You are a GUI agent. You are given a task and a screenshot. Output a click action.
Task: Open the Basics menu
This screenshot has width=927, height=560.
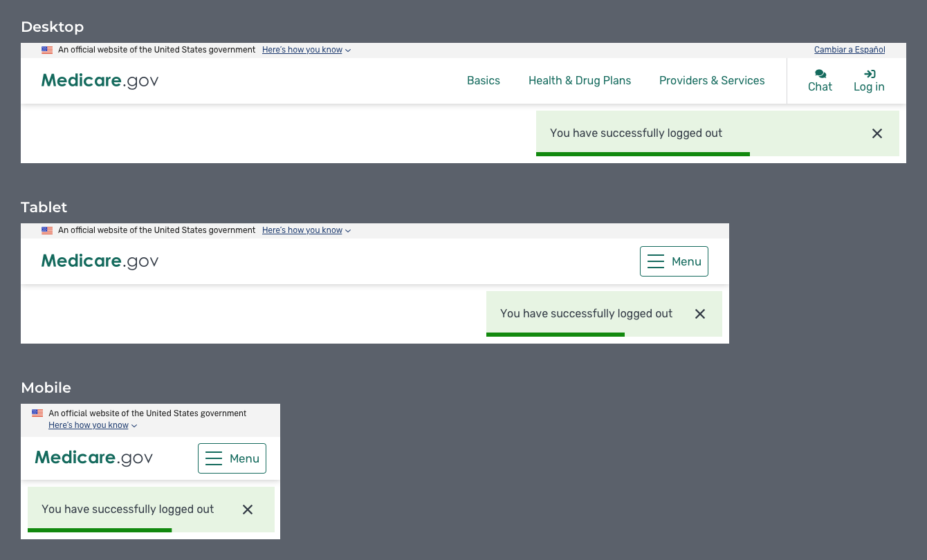tap(483, 81)
